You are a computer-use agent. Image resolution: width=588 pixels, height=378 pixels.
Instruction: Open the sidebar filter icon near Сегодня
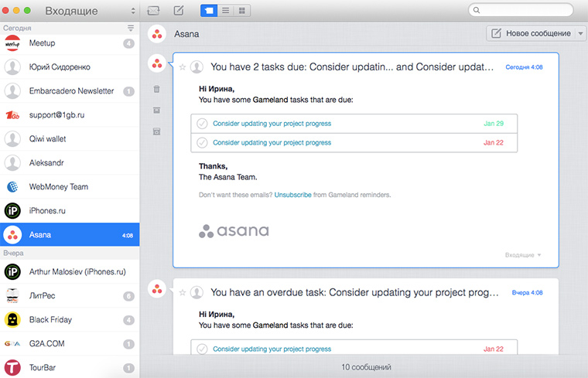click(131, 28)
